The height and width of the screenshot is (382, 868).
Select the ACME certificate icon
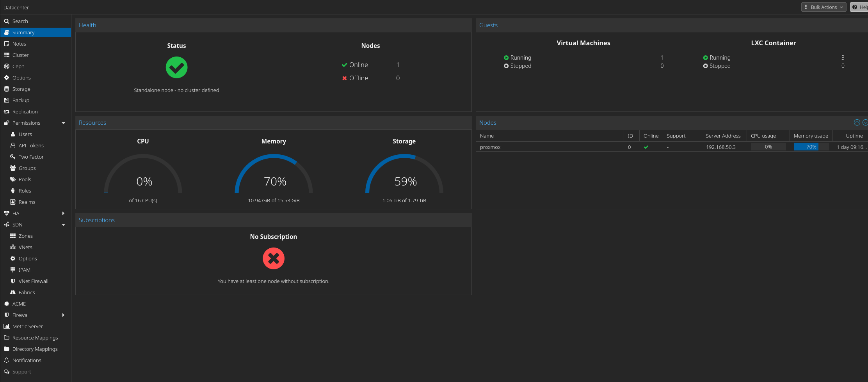point(7,304)
